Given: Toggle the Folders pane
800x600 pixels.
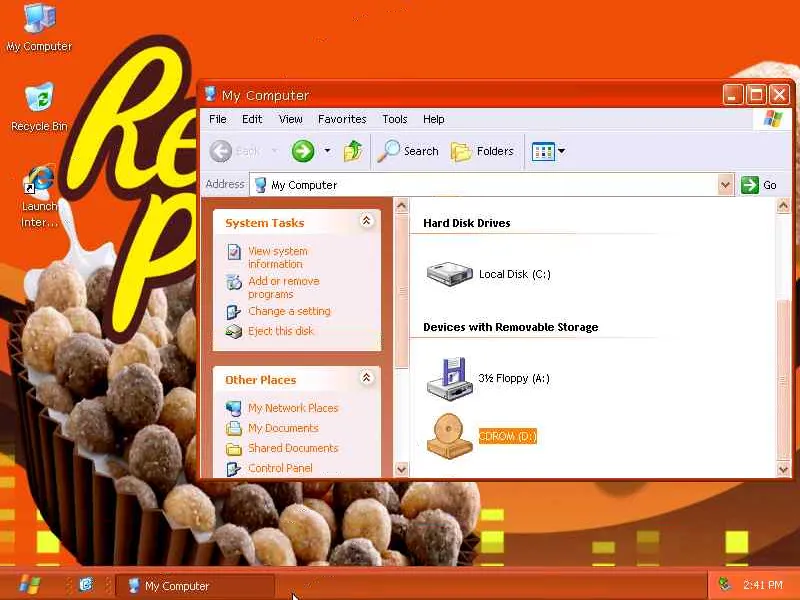Looking at the screenshot, I should (x=482, y=151).
